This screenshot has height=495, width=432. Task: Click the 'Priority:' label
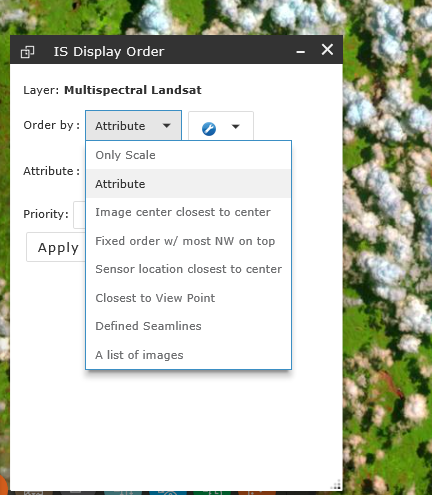click(x=46, y=214)
